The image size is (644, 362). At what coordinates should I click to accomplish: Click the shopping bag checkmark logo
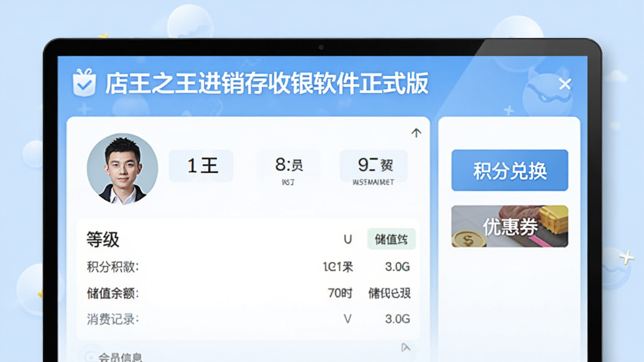tap(84, 83)
